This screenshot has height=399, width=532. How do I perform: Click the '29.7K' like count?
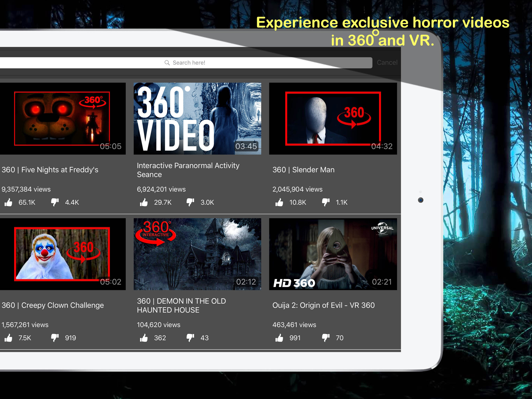coord(163,202)
